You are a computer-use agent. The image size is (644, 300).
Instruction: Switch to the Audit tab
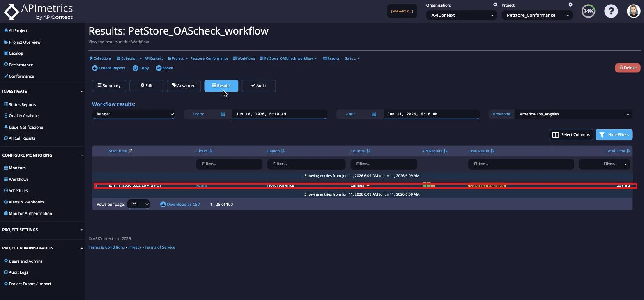[258, 85]
